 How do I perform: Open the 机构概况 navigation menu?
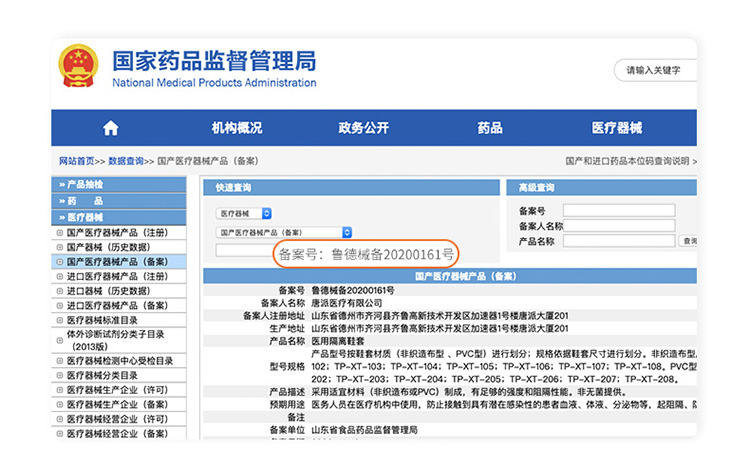(237, 128)
